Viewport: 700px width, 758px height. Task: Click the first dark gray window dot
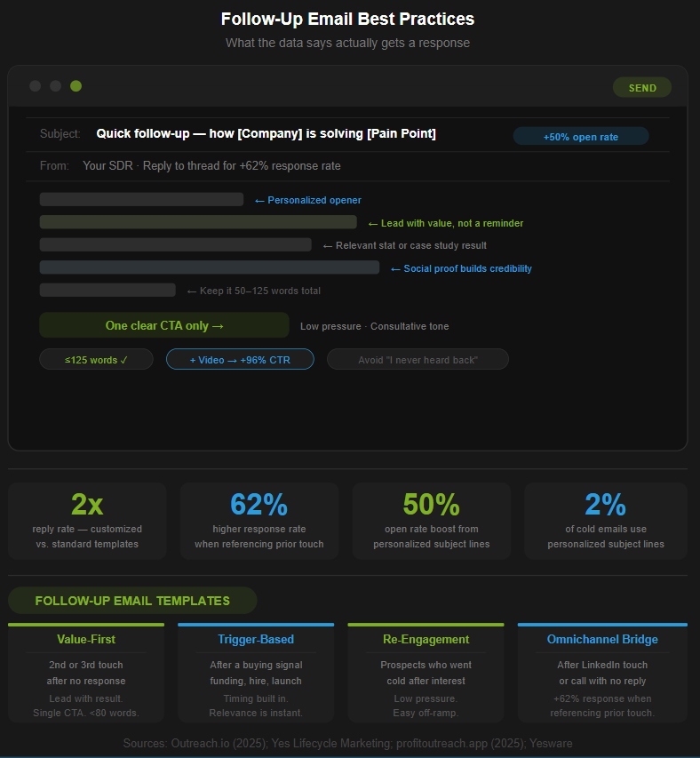click(36, 86)
